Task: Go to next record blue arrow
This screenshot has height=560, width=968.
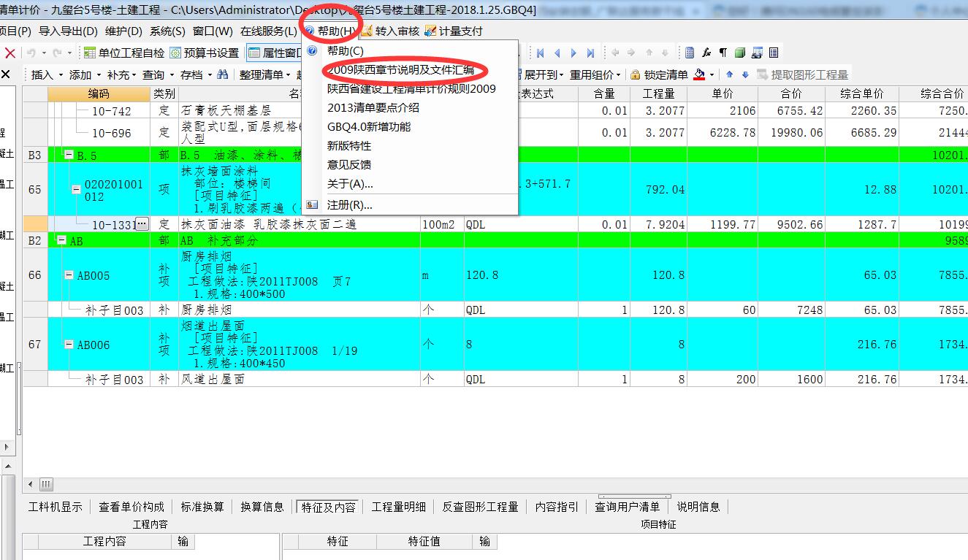Action: (573, 53)
